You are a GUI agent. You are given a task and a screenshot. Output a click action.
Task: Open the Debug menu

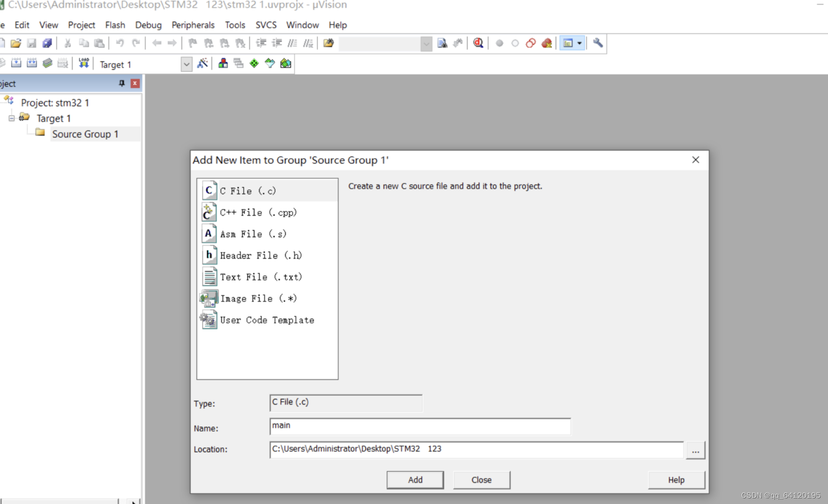(148, 25)
